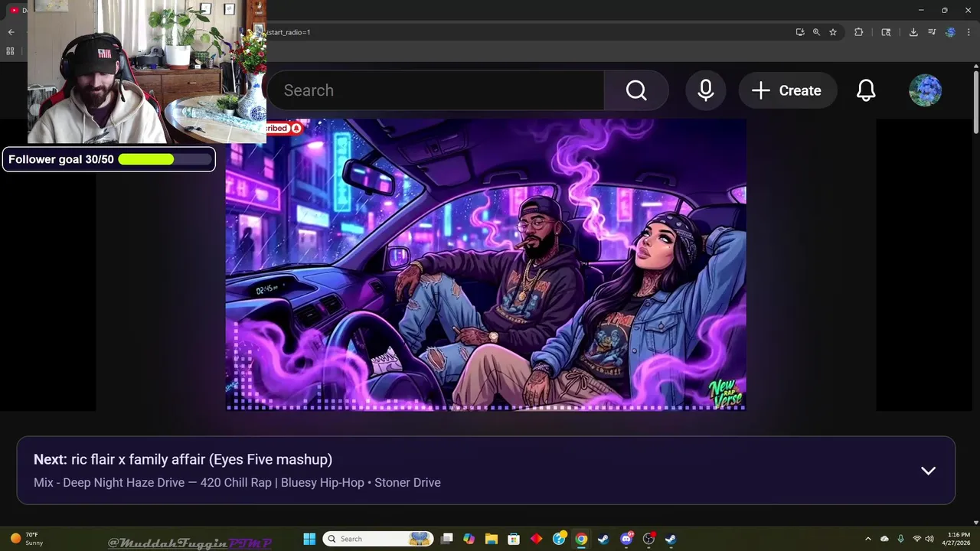Image resolution: width=980 pixels, height=551 pixels.
Task: Click "ric flair x family affair (Eyes Five mashup)"
Action: 201,459
